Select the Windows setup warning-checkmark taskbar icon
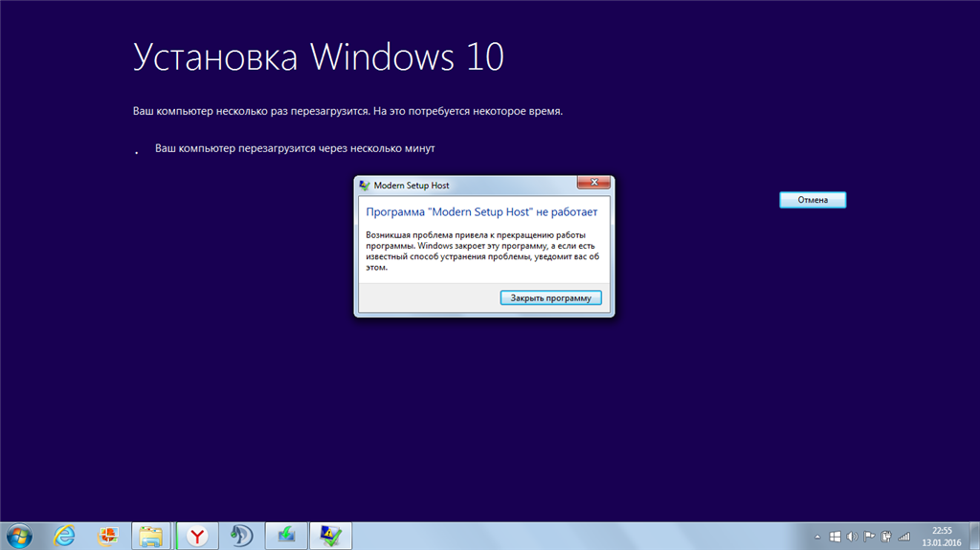 [330, 537]
